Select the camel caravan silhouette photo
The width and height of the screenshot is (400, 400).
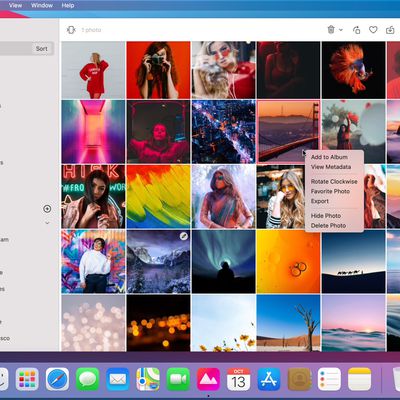[x=354, y=262]
